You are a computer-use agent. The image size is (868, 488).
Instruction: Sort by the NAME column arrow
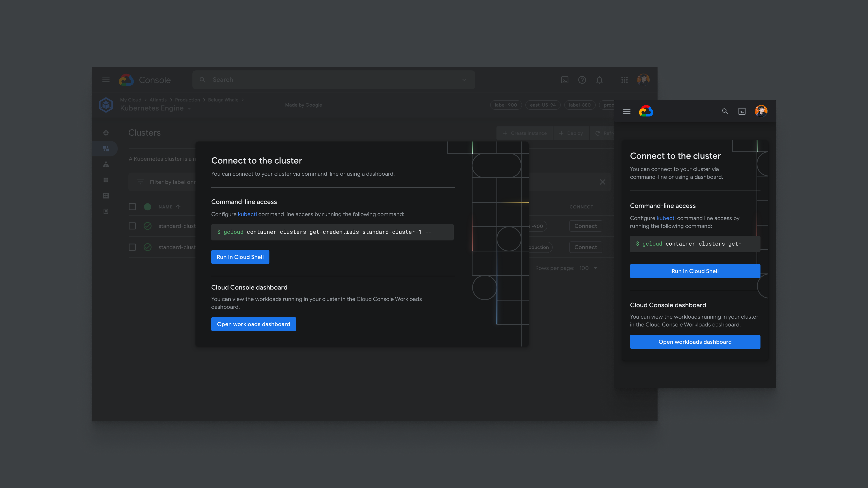point(178,207)
